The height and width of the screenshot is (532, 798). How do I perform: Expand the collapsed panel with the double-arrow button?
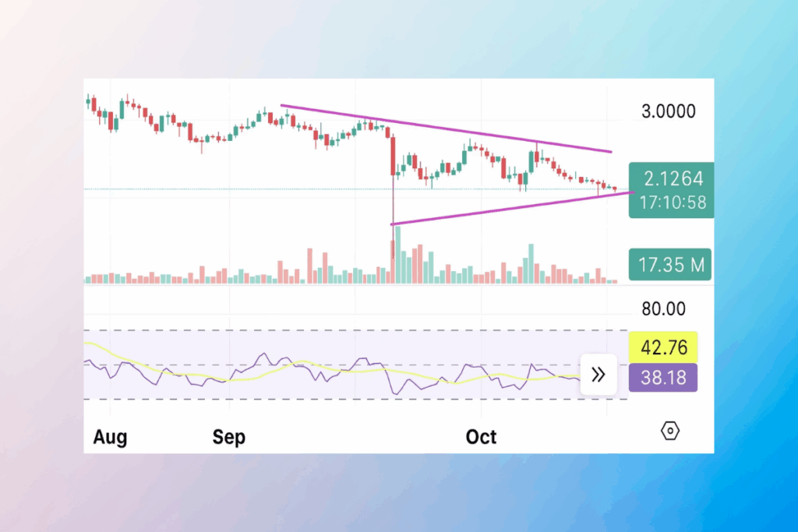598,375
